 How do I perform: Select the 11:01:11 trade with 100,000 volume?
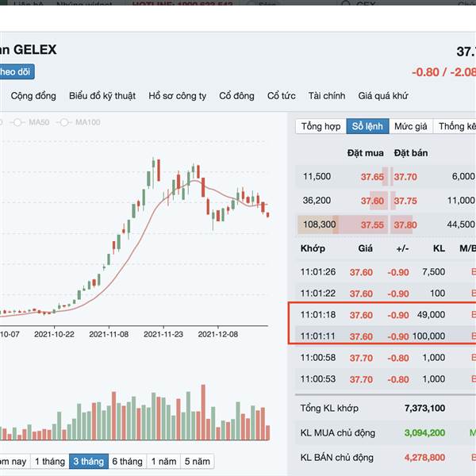click(x=386, y=336)
